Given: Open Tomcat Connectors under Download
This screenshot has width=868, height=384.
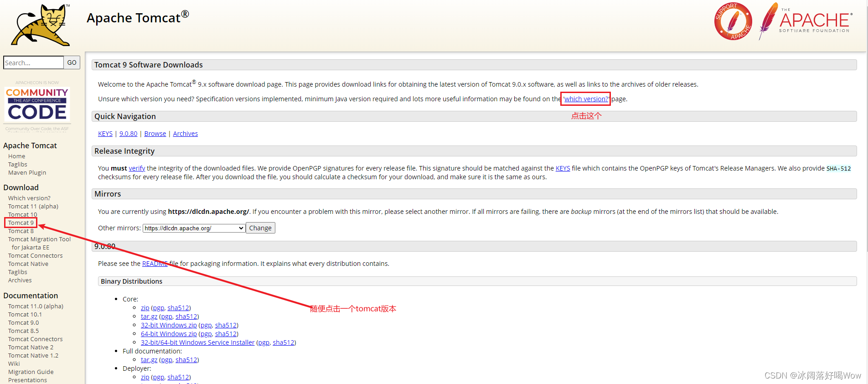Looking at the screenshot, I should click(x=36, y=256).
